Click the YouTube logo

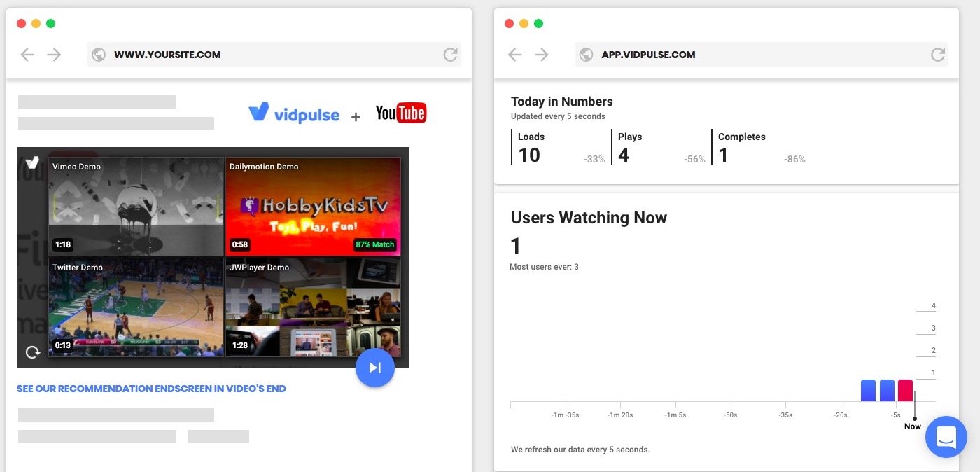click(400, 113)
